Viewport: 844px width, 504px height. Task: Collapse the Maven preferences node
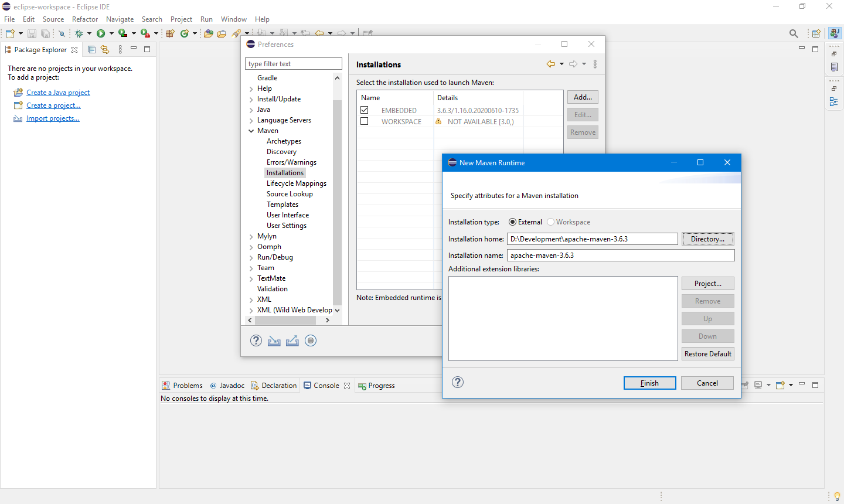tap(251, 131)
